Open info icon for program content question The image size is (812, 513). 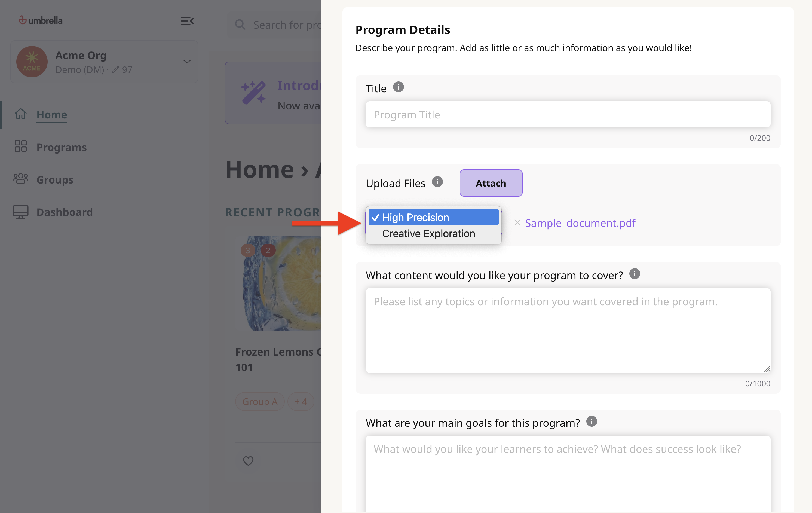coord(635,274)
